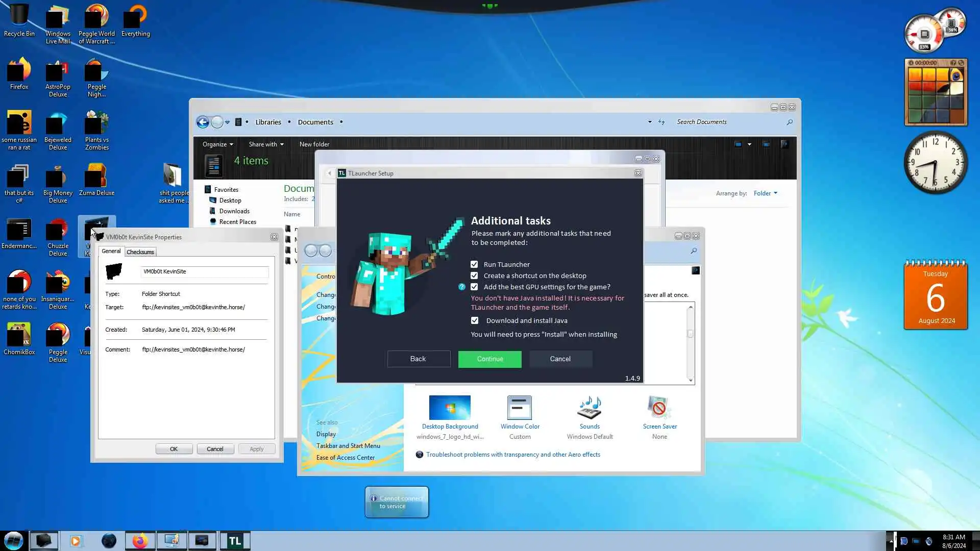Open the Share with dropdown

pyautogui.click(x=266, y=144)
